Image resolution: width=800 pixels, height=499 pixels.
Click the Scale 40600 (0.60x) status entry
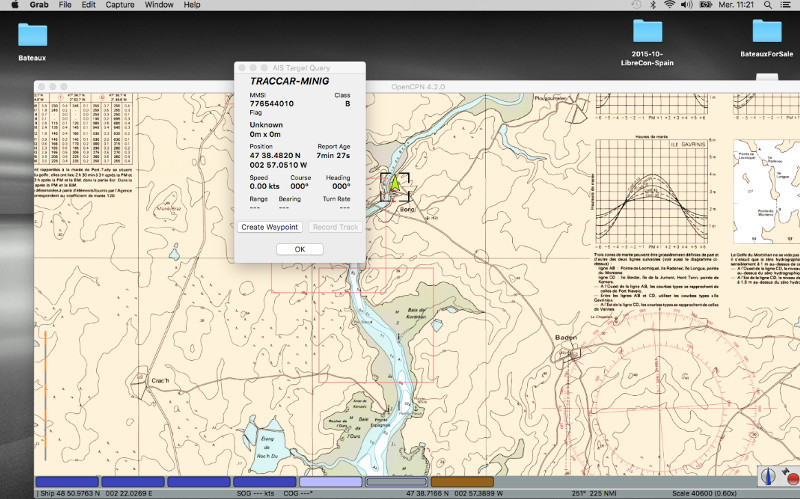706,494
